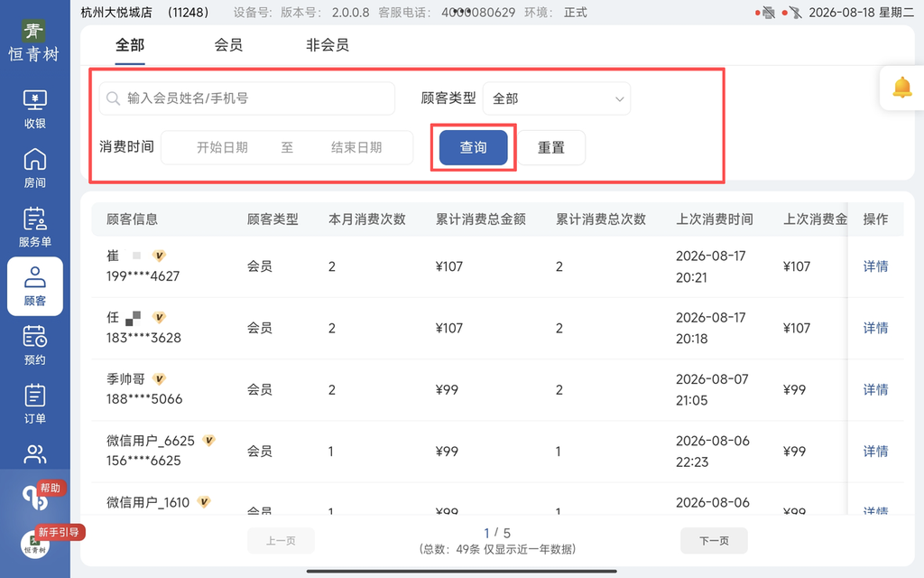
Task: Click last visit time 2026-08-06 22:23
Action: (x=713, y=452)
